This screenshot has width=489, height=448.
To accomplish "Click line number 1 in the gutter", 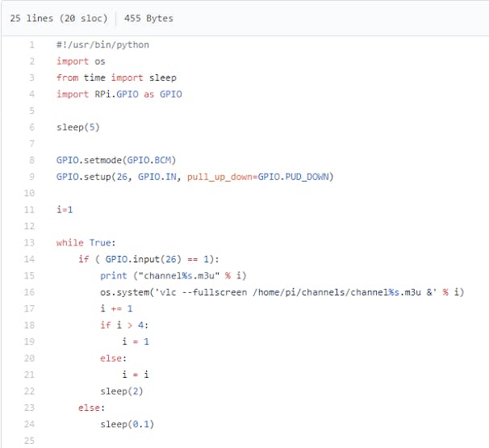I will pos(31,45).
